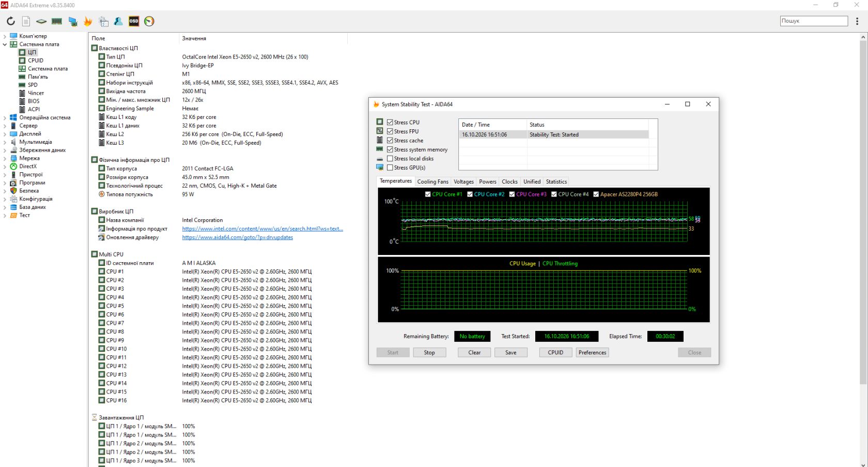Select Пам'ять in the tree
The width and height of the screenshot is (868, 467).
click(38, 77)
